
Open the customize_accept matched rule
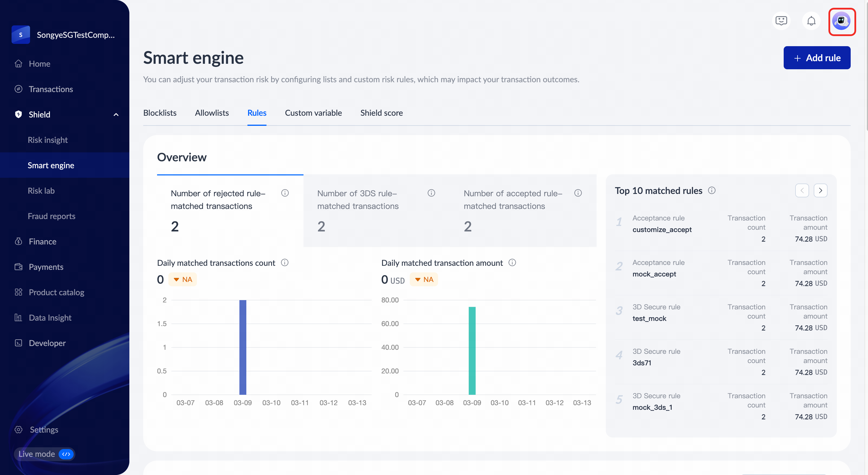tap(662, 230)
